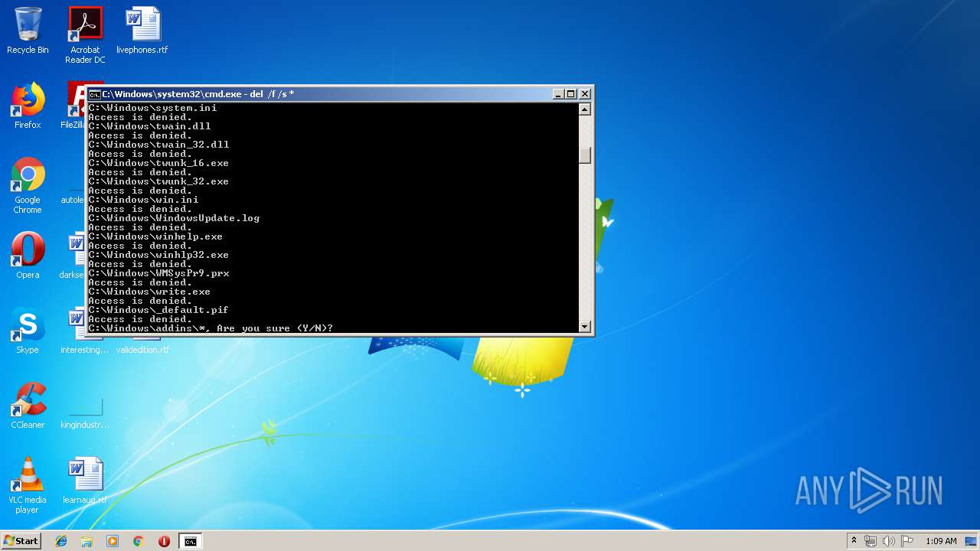The height and width of the screenshot is (551, 980).
Task: Launch Opera browser desktop shortcut
Action: [x=28, y=256]
